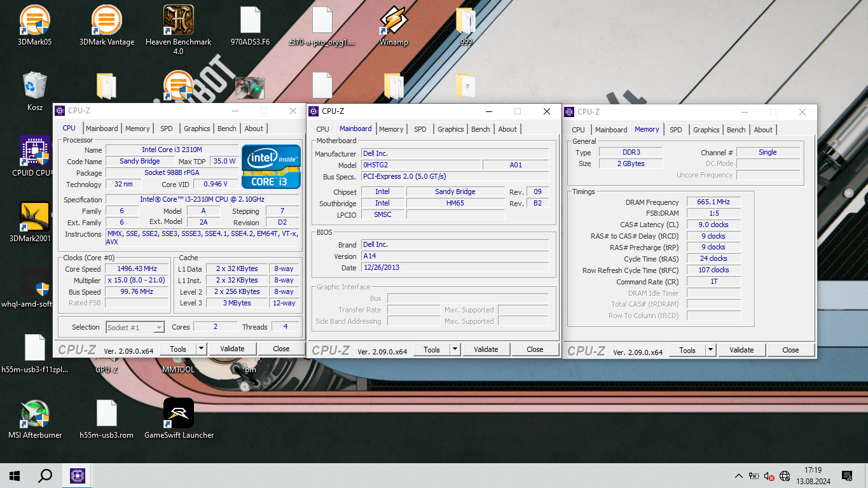Click the Multiplier value x 15.0

pyautogui.click(x=137, y=280)
